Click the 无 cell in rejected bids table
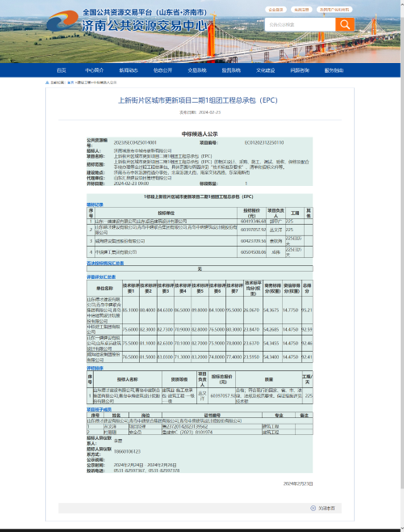Screen dimensions: 404x532 point(200,268)
